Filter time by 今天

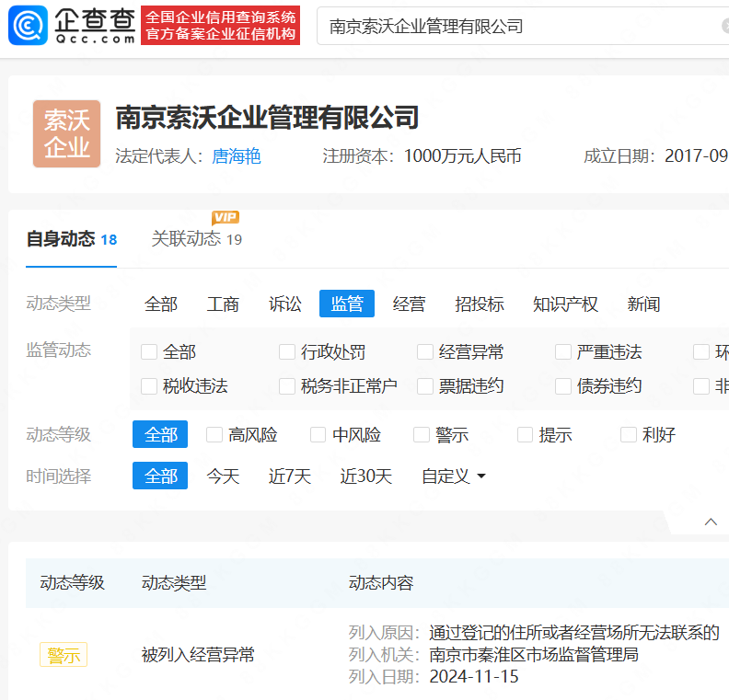[x=223, y=476]
